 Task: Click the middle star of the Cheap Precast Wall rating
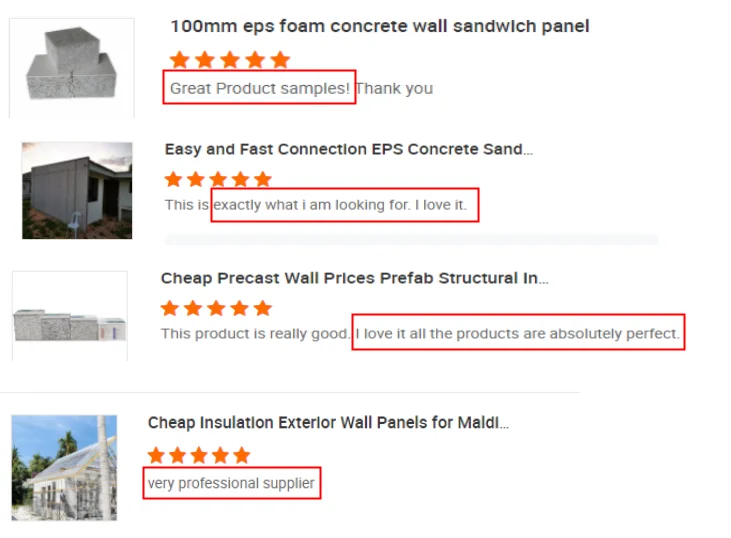coord(217,308)
